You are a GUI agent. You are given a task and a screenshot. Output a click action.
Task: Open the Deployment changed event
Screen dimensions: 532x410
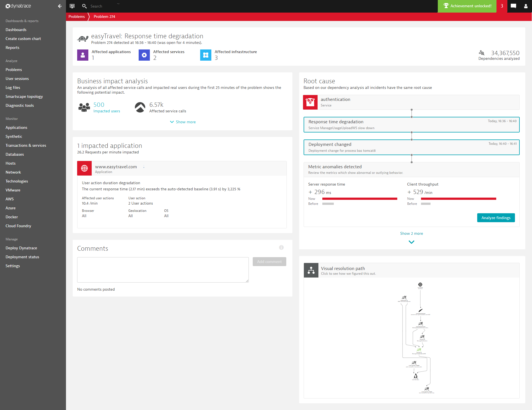pyautogui.click(x=412, y=147)
